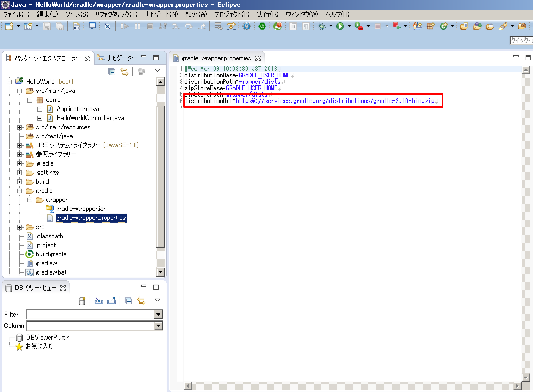533x392 pixels.
Task: Save the current file
Action: coord(46,26)
